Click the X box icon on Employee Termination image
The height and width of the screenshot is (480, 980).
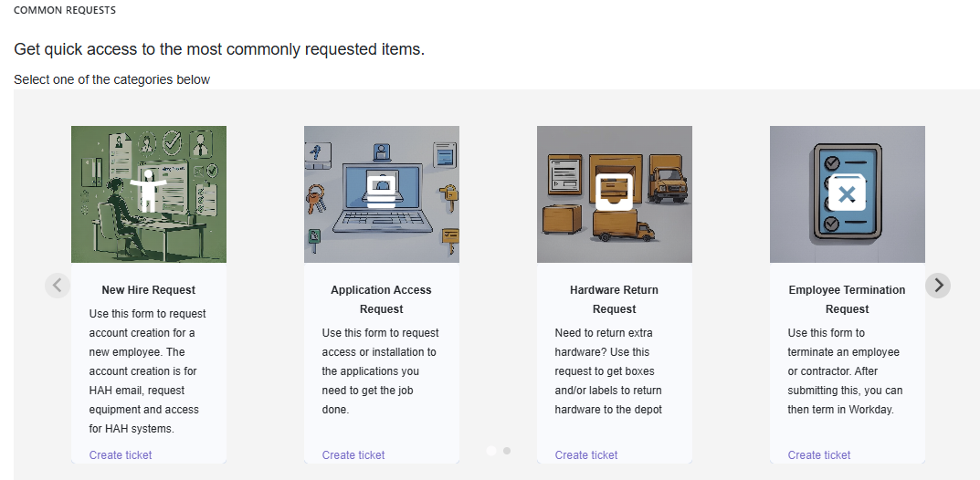pyautogui.click(x=847, y=192)
